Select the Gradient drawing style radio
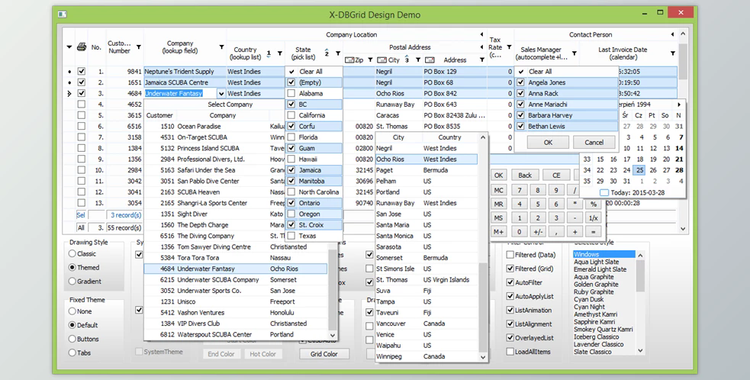 coord(72,281)
